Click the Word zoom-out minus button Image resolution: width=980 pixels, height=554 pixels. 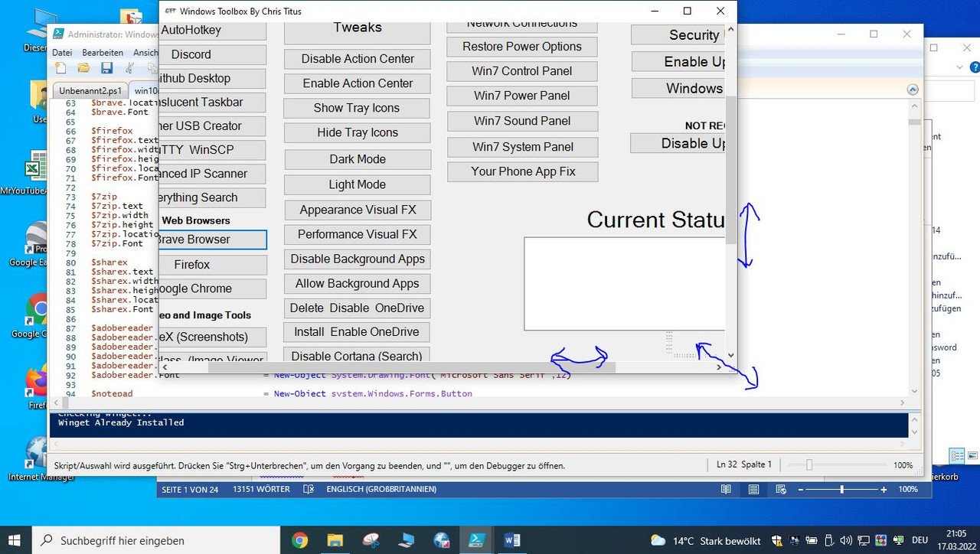(x=801, y=489)
